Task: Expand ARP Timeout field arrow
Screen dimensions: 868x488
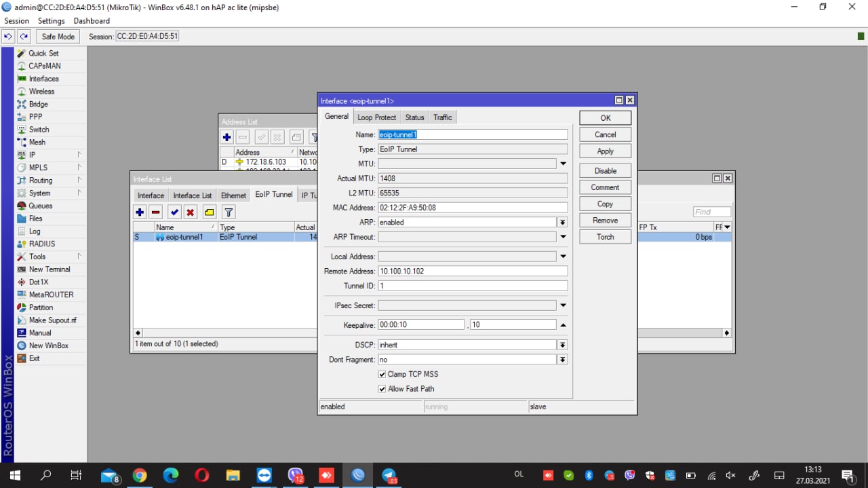Action: pyautogui.click(x=563, y=237)
